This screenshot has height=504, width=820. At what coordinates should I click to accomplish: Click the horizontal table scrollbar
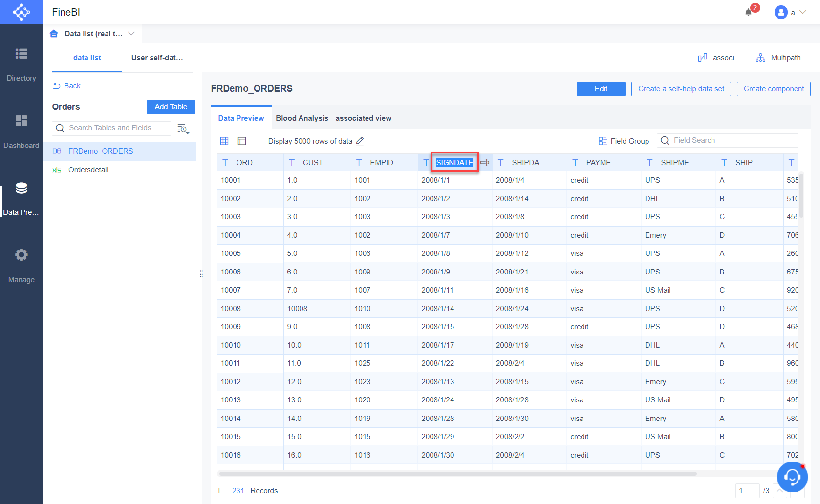coord(458,474)
